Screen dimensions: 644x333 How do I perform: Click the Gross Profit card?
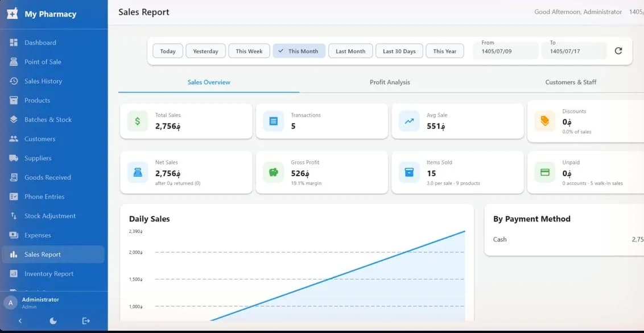coord(321,172)
